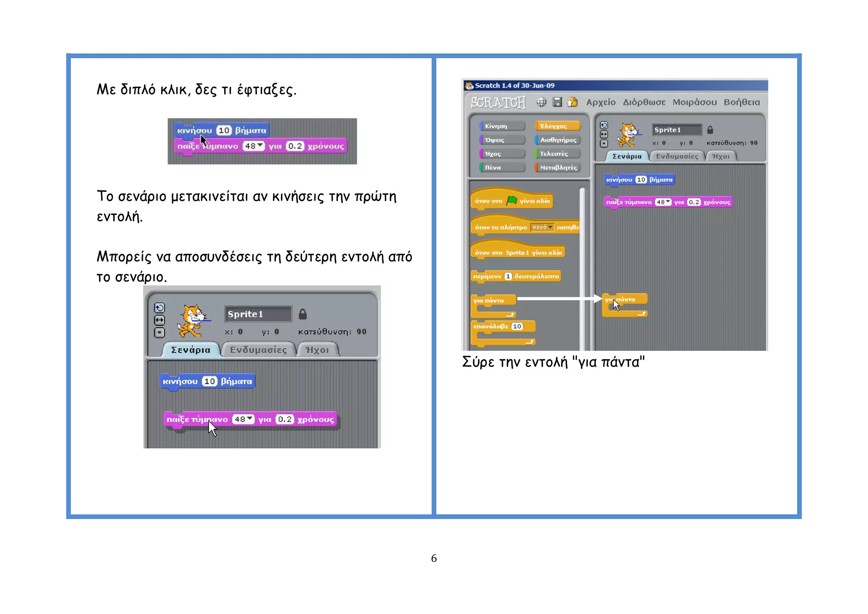Switch to Ενδυμασίες tab in full Scratch window

(677, 156)
